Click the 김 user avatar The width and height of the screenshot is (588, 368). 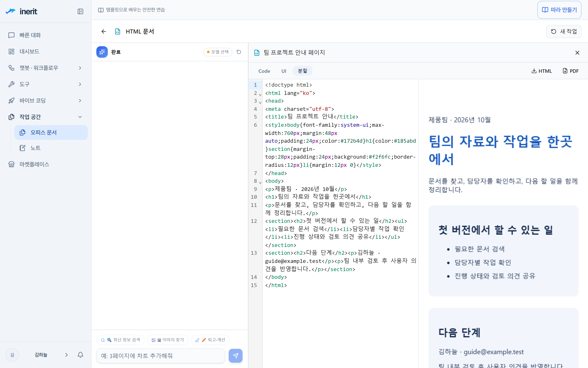(12, 355)
